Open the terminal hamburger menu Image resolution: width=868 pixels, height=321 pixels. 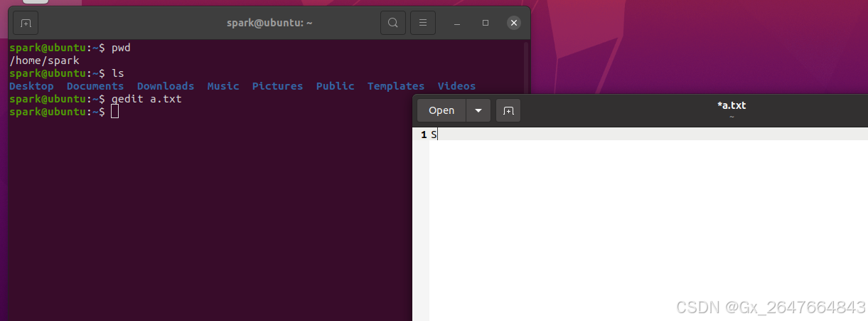(x=422, y=23)
